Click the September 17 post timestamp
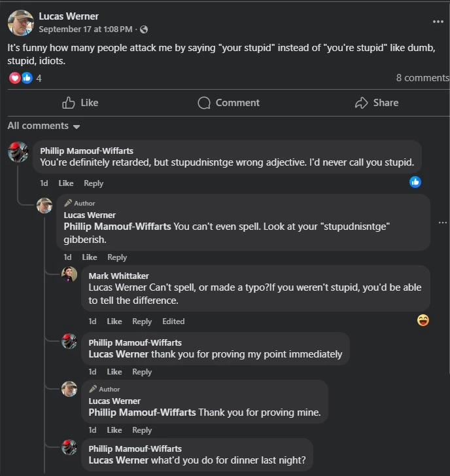 pos(86,29)
